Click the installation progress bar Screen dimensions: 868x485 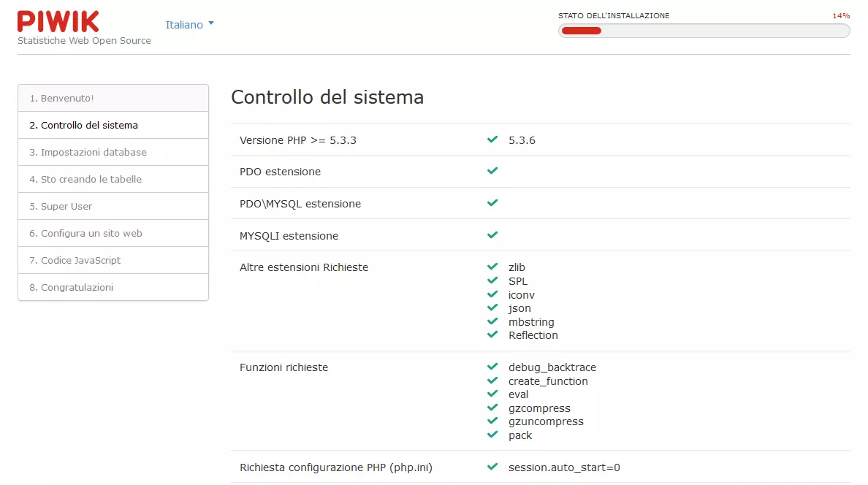coord(704,31)
